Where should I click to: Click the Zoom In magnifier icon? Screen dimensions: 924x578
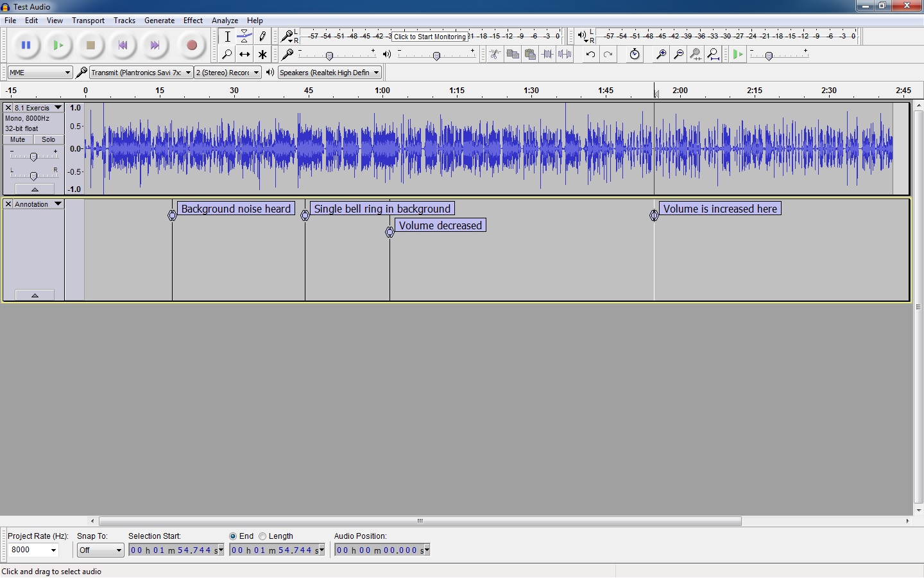[660, 55]
